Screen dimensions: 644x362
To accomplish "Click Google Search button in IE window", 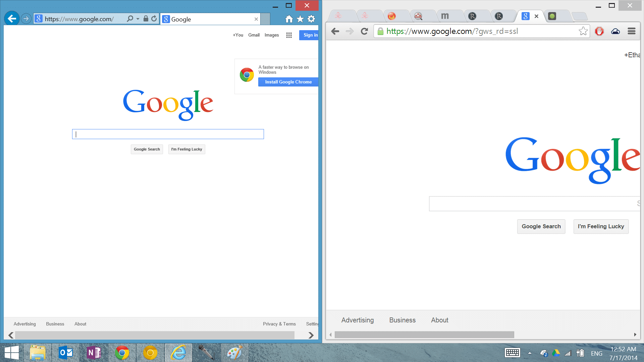I will click(147, 149).
